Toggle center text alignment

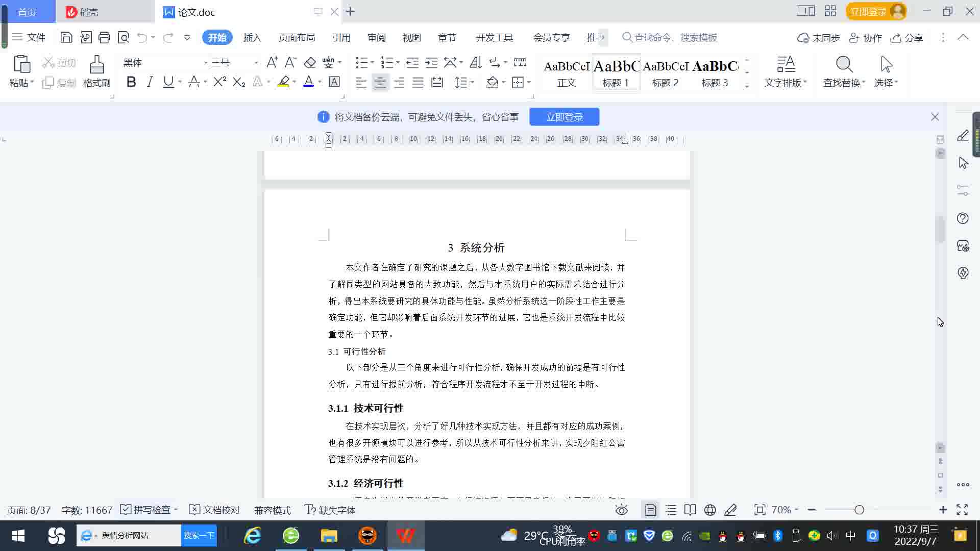(x=380, y=82)
